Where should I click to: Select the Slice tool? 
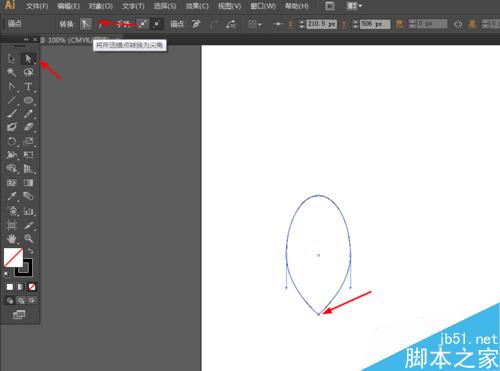(x=28, y=225)
